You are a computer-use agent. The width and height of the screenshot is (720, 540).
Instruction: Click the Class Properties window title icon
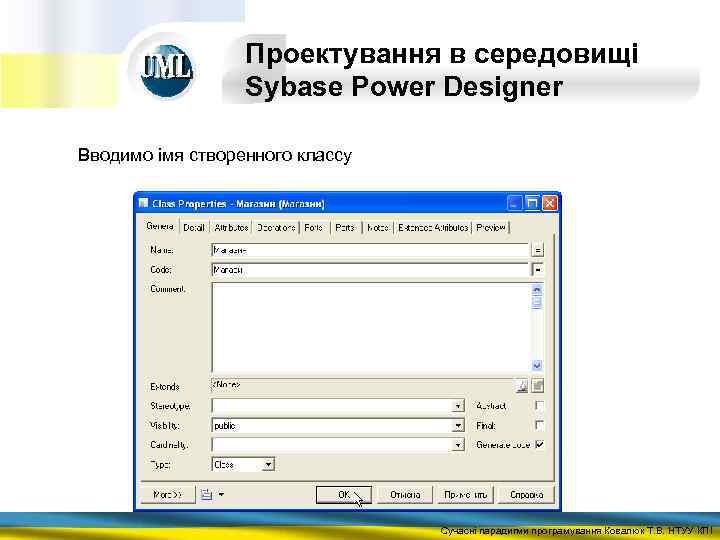[144, 203]
